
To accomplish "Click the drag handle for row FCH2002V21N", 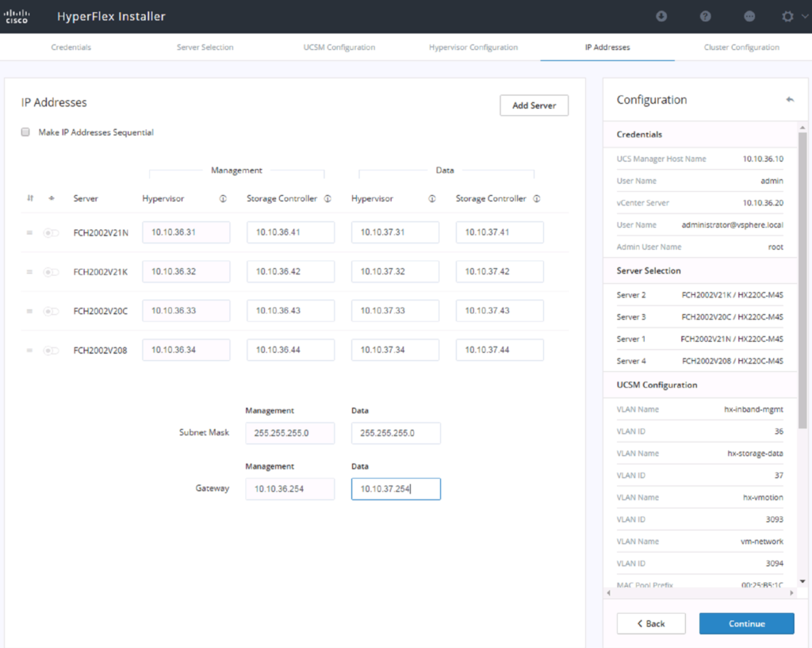I will tap(29, 232).
